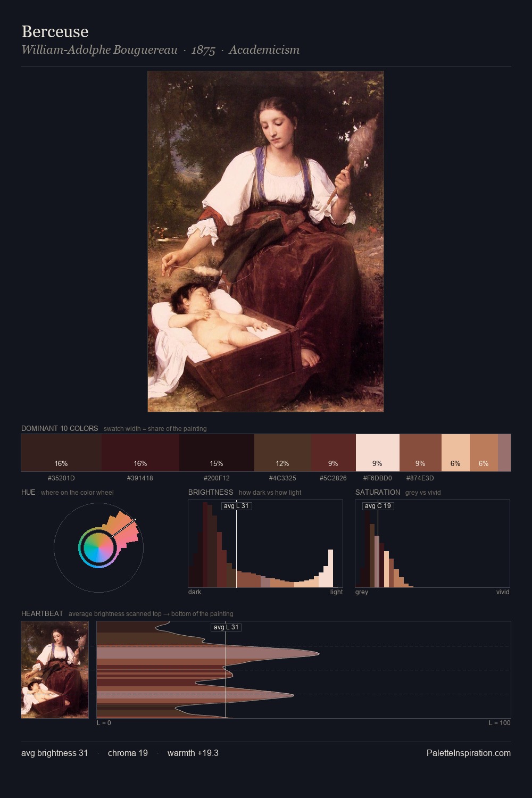Image resolution: width=532 pixels, height=798 pixels.
Task: Click the painting thumbnail beside Heartbeat chart
Action: [x=55, y=670]
